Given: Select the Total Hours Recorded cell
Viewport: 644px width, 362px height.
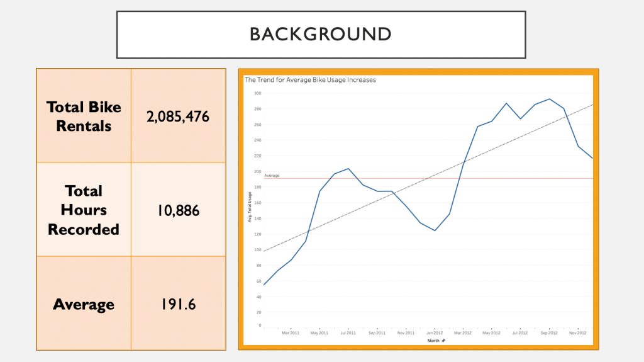Looking at the screenshot, I should (x=84, y=210).
